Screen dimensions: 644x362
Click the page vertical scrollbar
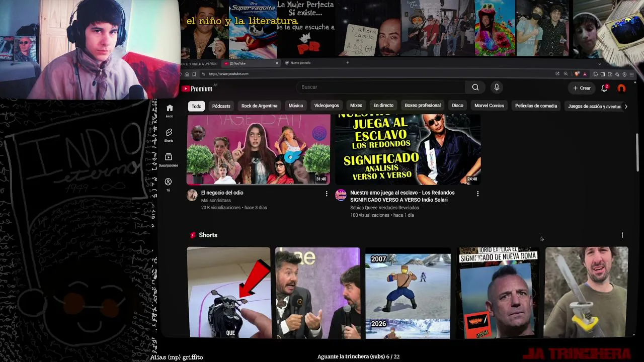(637, 152)
